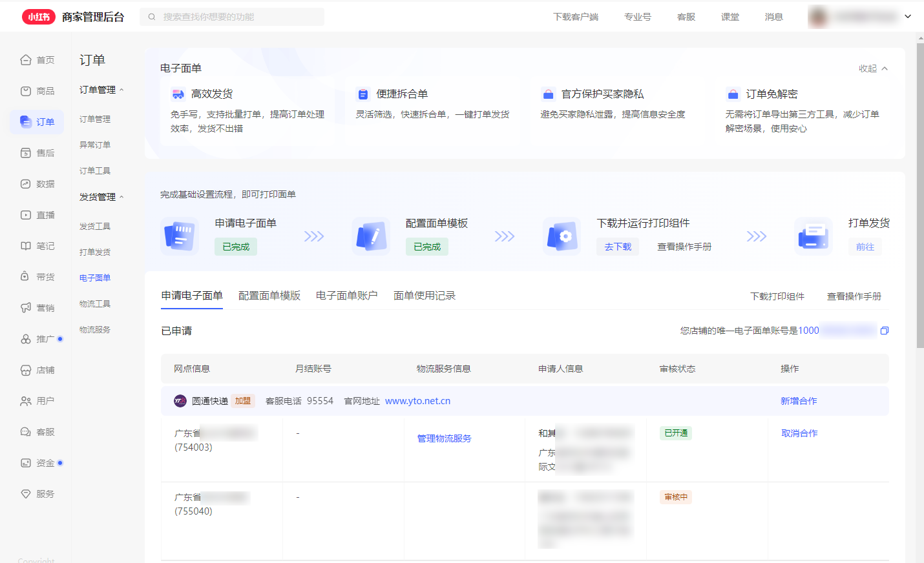Collapse the 发货管理 menu group

(121, 197)
